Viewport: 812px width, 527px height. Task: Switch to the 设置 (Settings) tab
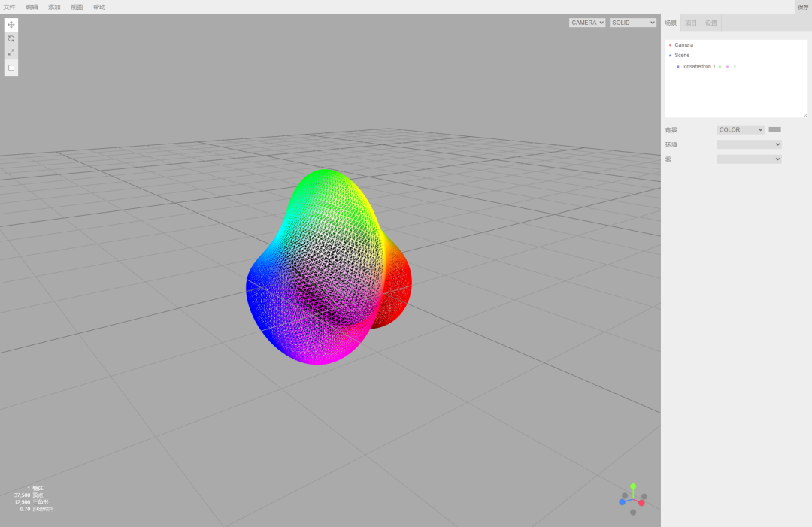click(x=711, y=23)
